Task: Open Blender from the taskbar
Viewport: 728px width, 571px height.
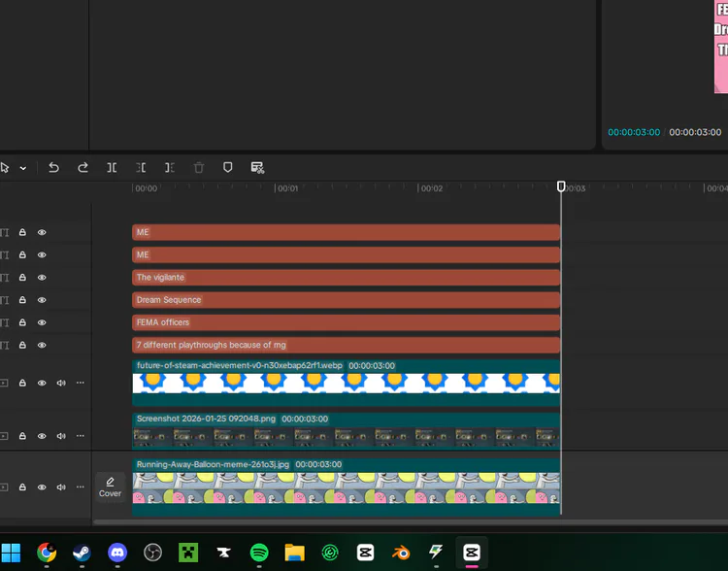Action: click(x=401, y=553)
